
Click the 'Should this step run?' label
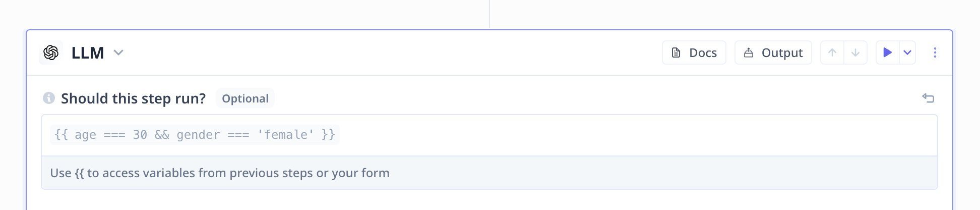[x=133, y=98]
